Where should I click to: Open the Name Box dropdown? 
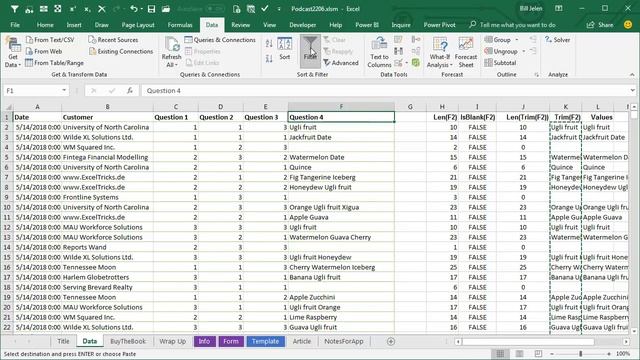coord(64,90)
